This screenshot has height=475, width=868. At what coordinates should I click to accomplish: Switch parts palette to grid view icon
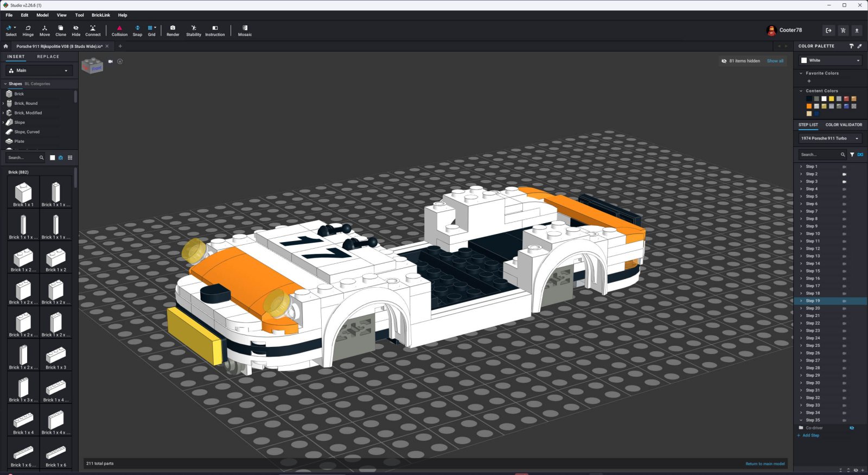pyautogui.click(x=70, y=157)
